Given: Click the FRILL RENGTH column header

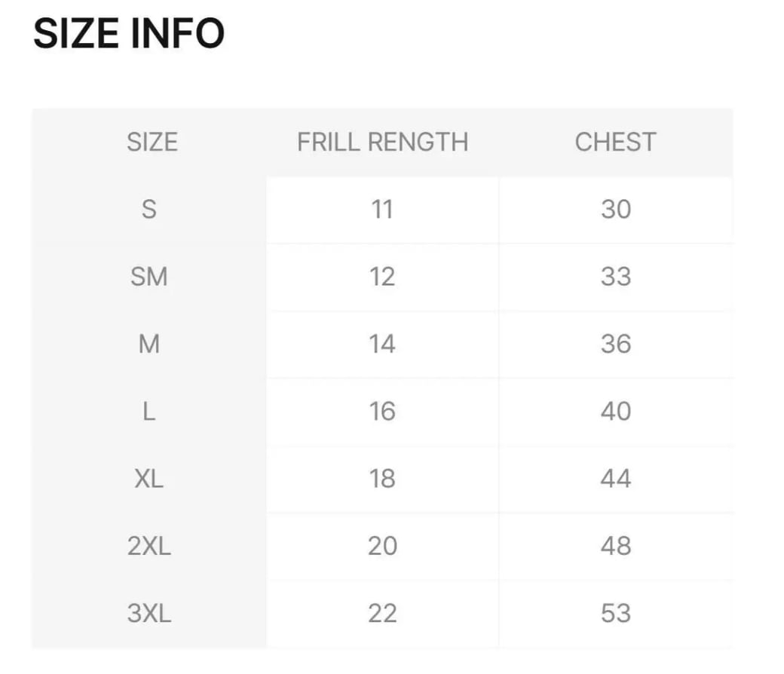Looking at the screenshot, I should (x=382, y=142).
